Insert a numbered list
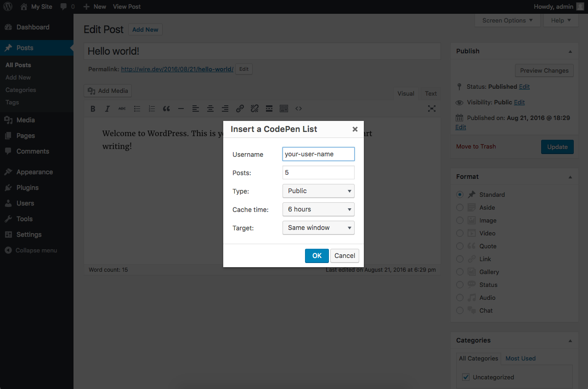Image resolution: width=588 pixels, height=389 pixels. (152, 109)
